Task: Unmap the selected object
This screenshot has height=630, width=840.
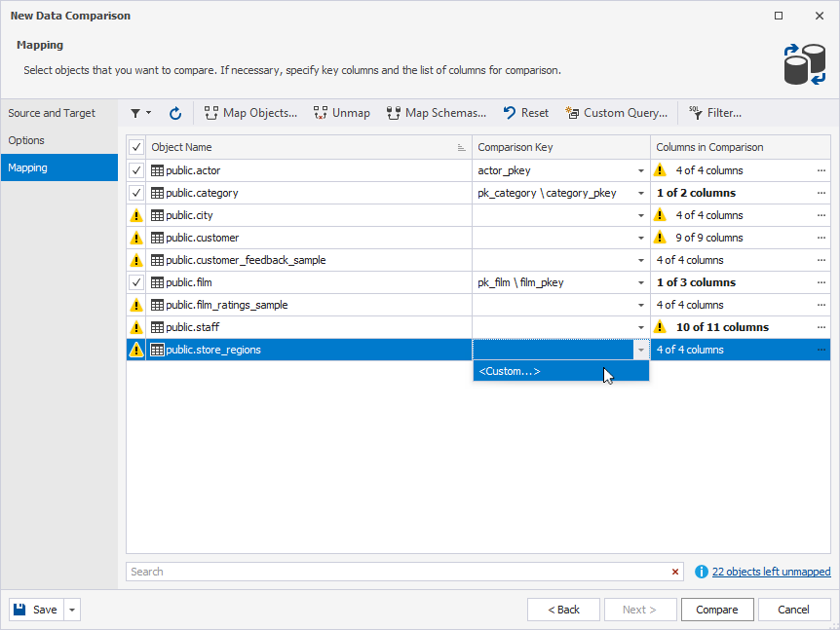Action: tap(342, 113)
